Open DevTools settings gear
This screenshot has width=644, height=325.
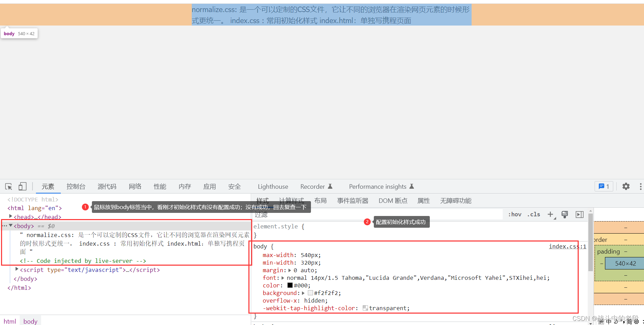click(626, 186)
